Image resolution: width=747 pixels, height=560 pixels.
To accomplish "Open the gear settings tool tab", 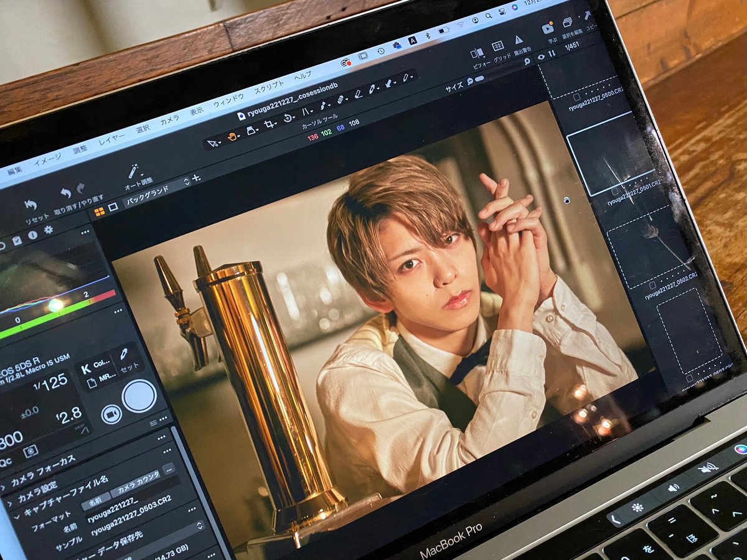I will click(x=49, y=230).
